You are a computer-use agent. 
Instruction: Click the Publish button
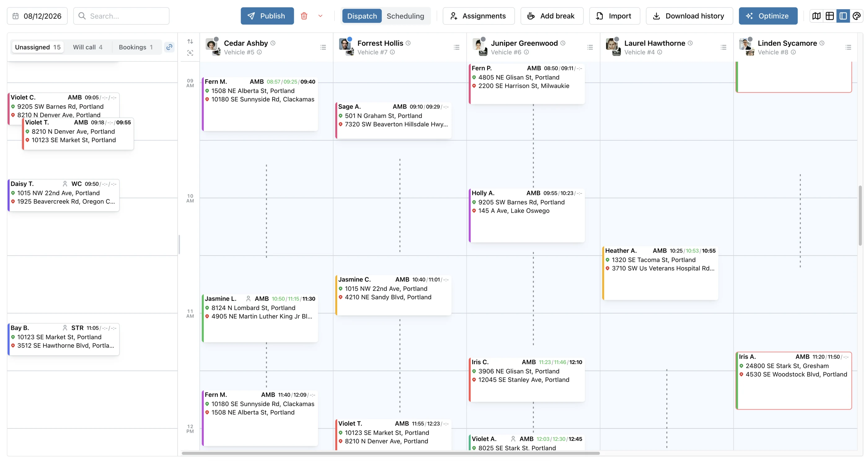click(267, 16)
